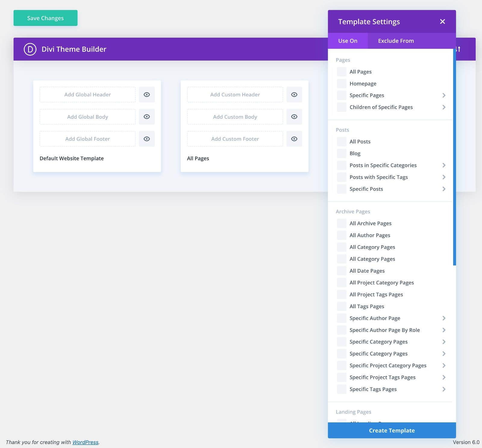482x448 pixels.
Task: Click the preview eye icon beside Add Custom Body
Action: coord(294,117)
